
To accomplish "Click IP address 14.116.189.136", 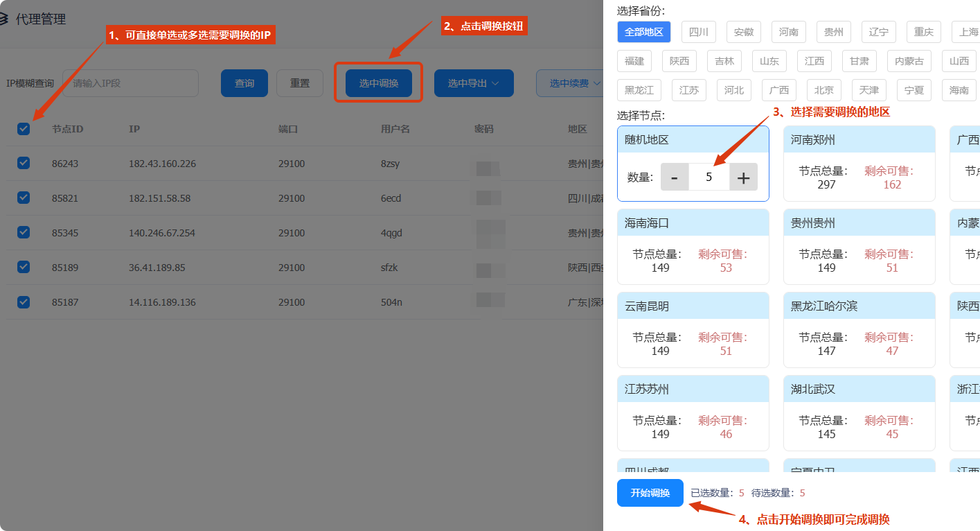I will [x=162, y=302].
